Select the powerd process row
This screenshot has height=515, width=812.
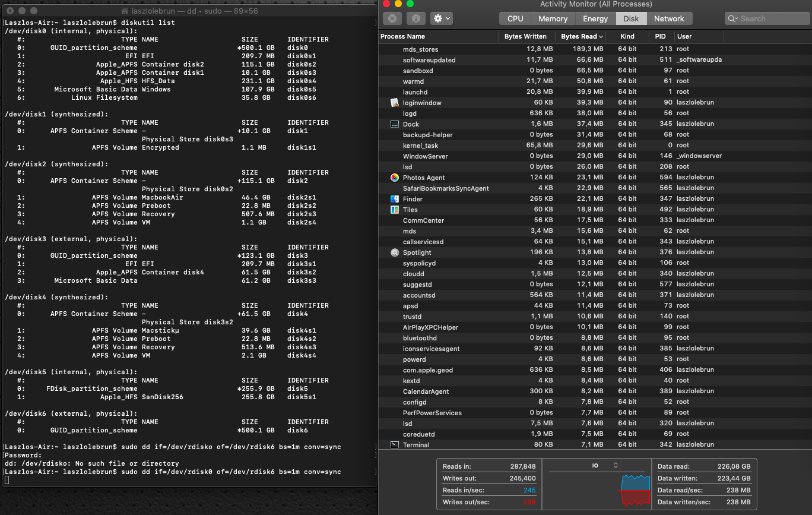(x=595, y=359)
